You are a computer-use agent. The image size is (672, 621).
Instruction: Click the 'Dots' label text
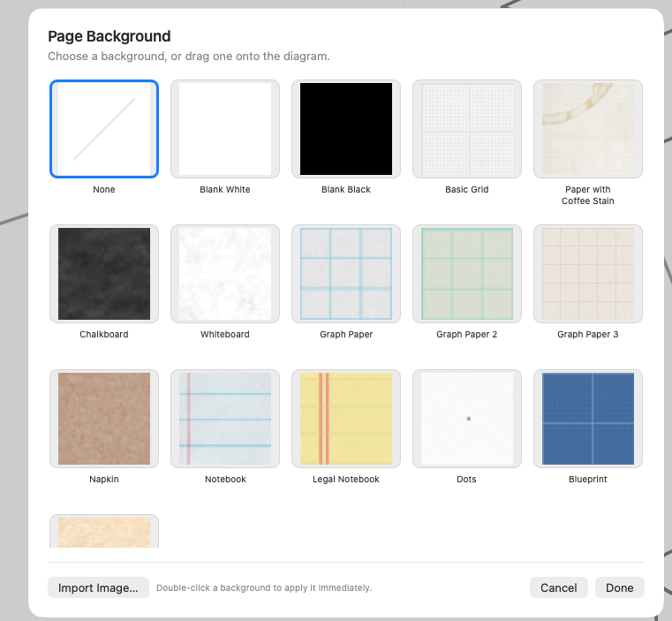tap(467, 480)
